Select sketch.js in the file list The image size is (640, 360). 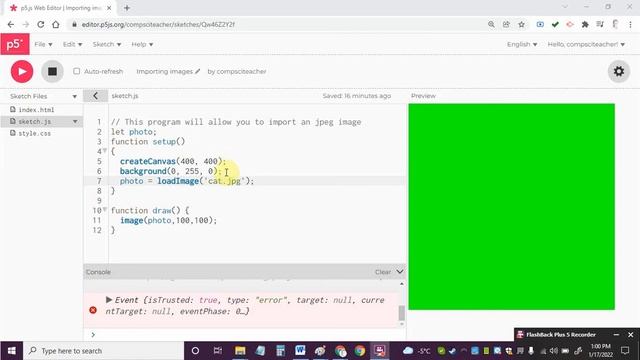pyautogui.click(x=35, y=122)
